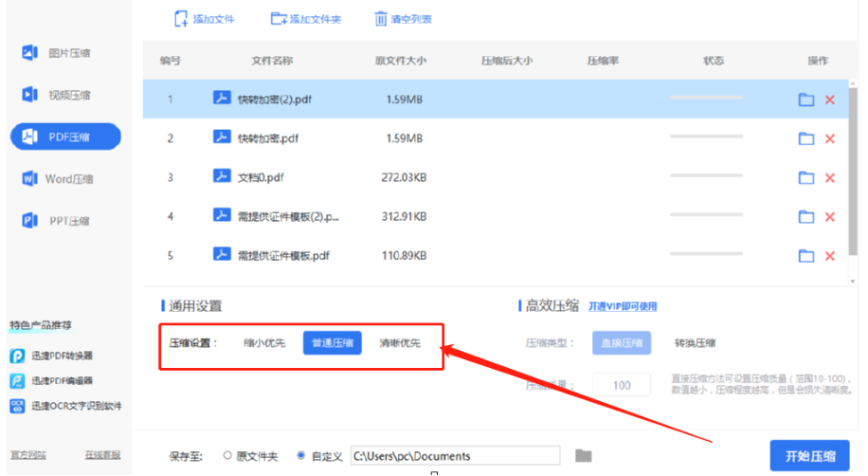Screen dimensions: 868x476
Task: Open folder for 需提供证件模板.pdf row
Action: click(x=806, y=256)
